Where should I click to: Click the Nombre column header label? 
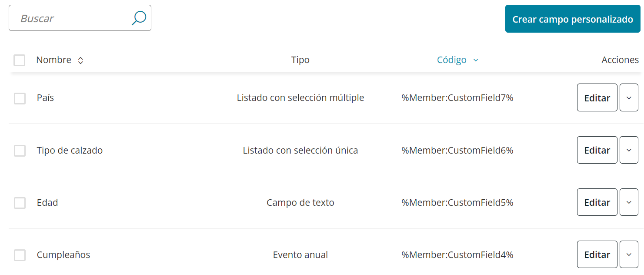54,60
